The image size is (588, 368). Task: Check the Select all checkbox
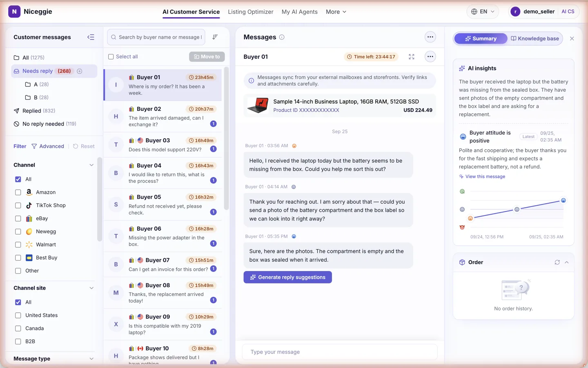pyautogui.click(x=111, y=57)
